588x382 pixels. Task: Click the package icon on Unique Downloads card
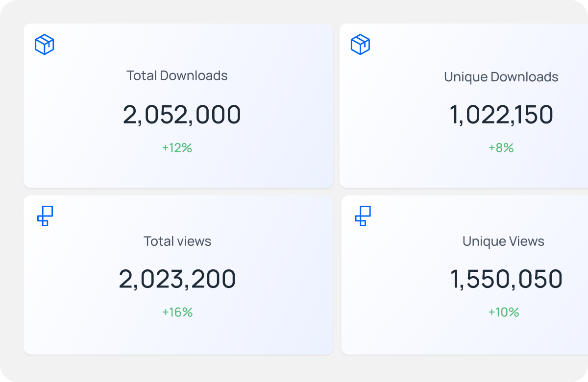360,45
